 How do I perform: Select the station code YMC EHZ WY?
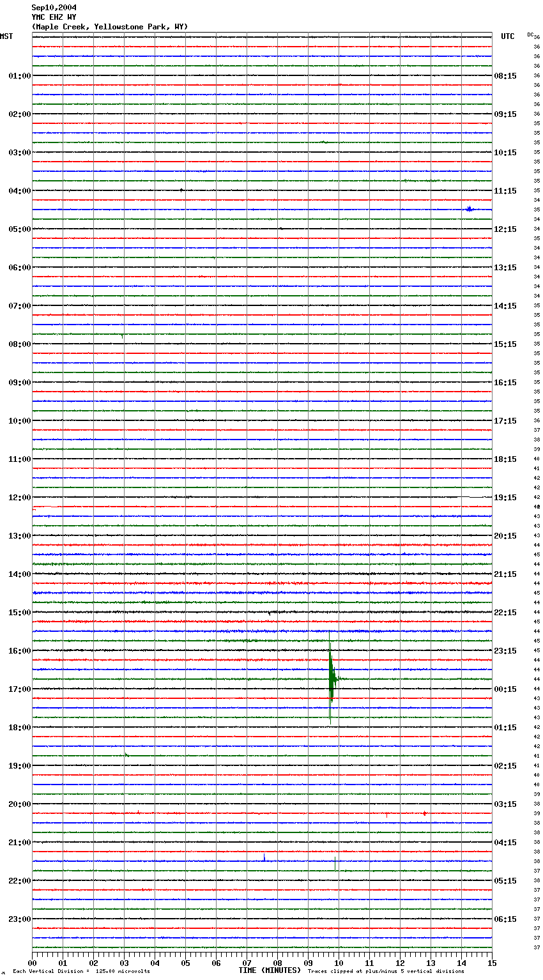[54, 17]
